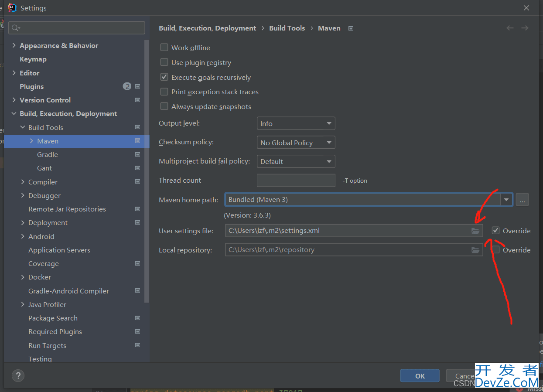Select Android in settings tree
Screen dimensions: 543x392
[41, 236]
